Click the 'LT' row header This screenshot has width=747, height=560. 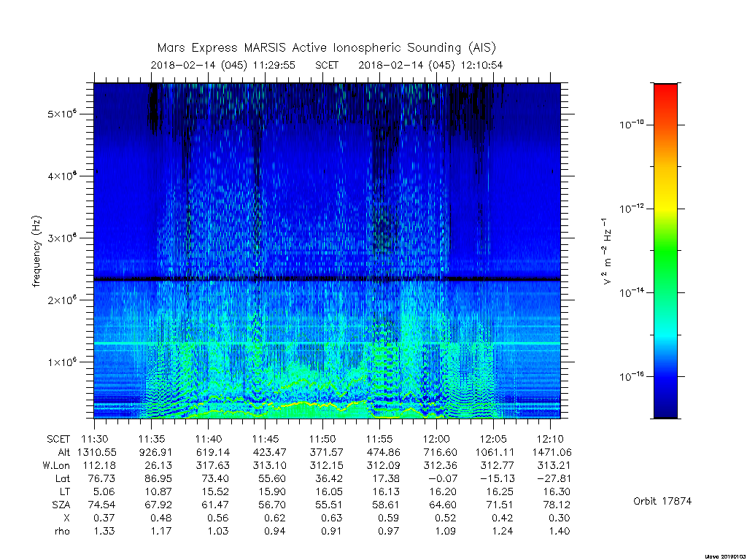click(65, 491)
